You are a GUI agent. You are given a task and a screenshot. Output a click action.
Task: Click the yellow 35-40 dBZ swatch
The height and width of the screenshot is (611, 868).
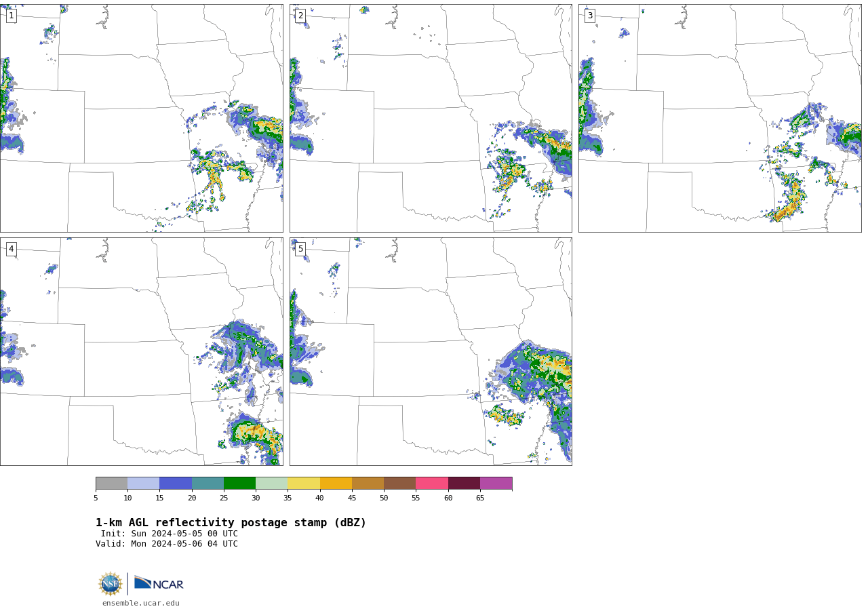coord(304,484)
